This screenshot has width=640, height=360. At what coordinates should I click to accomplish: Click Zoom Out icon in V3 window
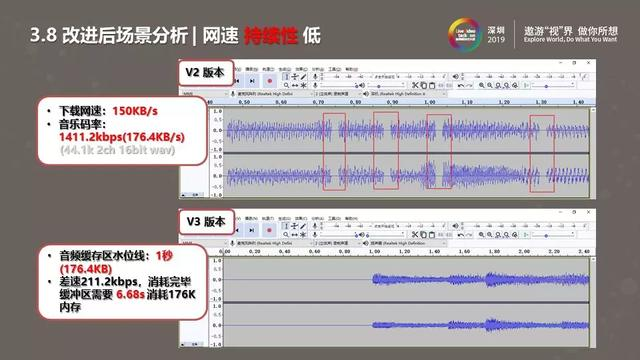click(x=489, y=235)
